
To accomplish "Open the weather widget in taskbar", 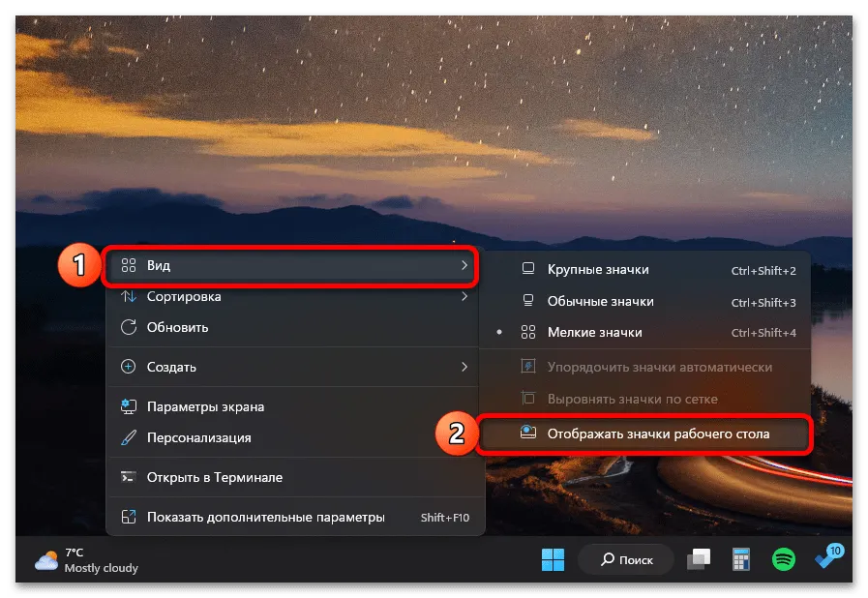I will point(86,560).
